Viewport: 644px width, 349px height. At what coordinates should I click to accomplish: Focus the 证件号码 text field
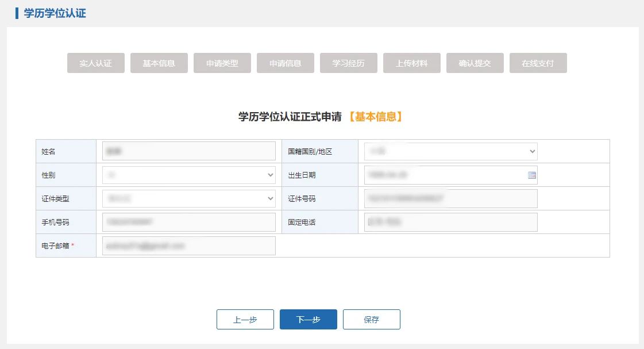coord(450,199)
